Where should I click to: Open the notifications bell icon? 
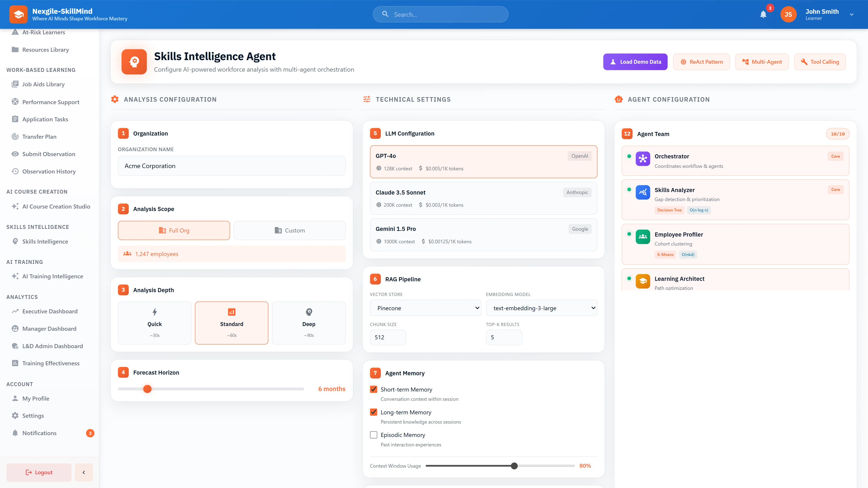763,14
